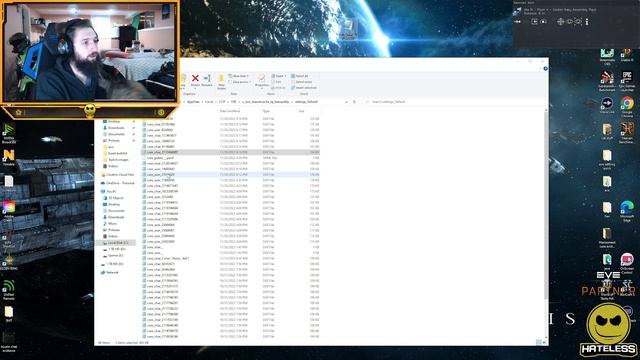Screen dimensions: 640x360
Task: Sort by the Type column header
Action: click(x=266, y=111)
